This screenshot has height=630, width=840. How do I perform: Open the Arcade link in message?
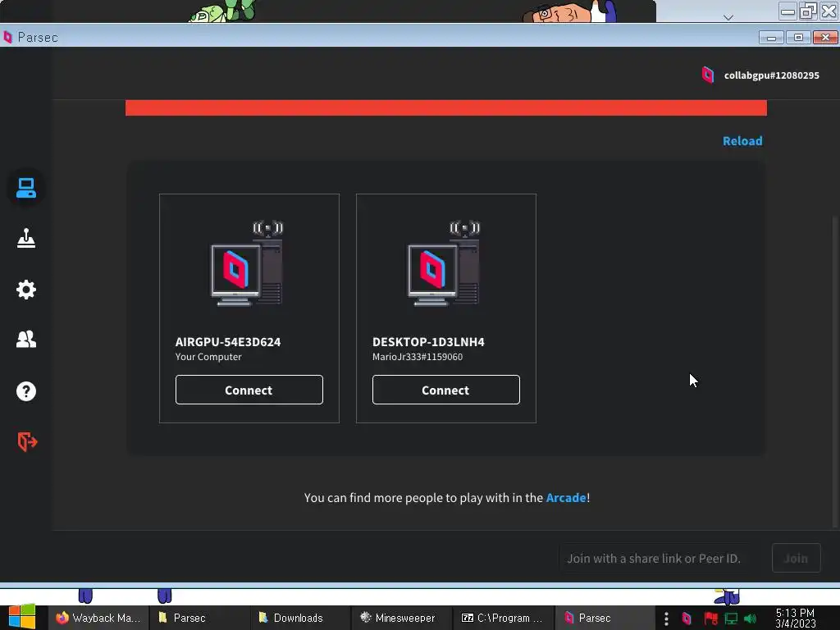566,498
